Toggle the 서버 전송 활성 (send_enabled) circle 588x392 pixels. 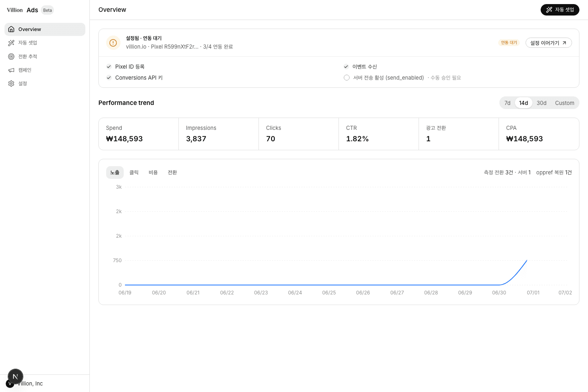tap(347, 78)
